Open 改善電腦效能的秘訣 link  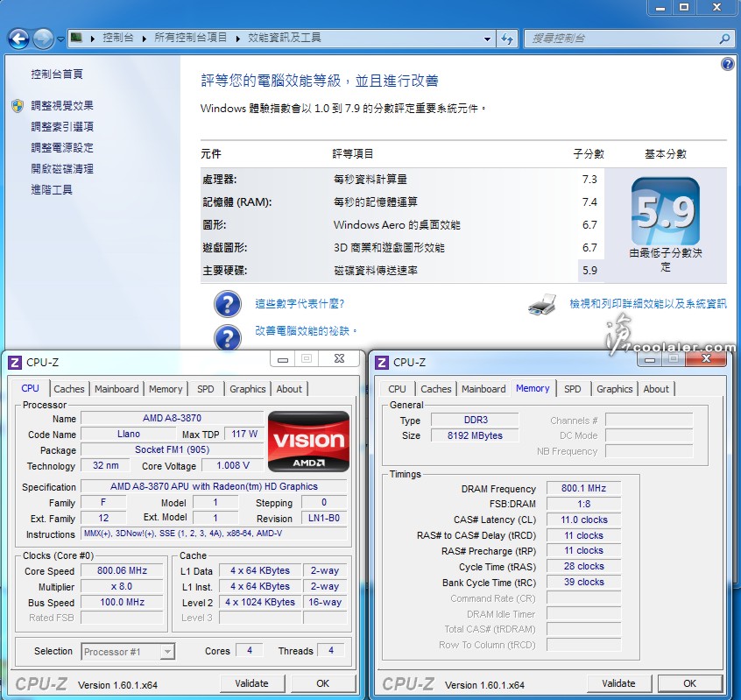(306, 331)
